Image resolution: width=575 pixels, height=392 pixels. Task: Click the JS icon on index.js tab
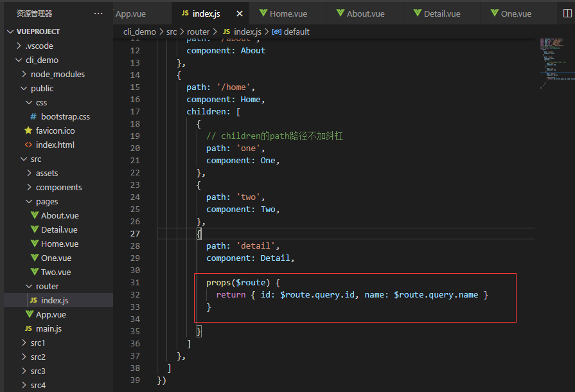click(x=185, y=13)
